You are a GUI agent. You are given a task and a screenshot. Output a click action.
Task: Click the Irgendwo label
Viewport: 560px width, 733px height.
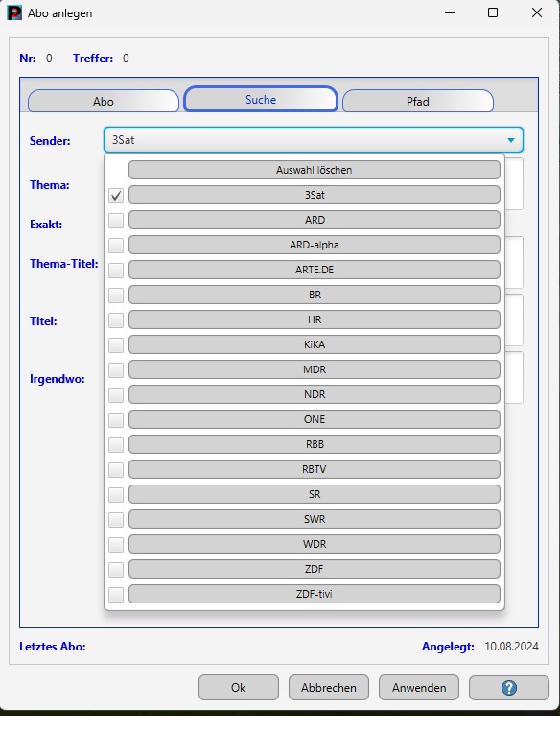point(58,379)
